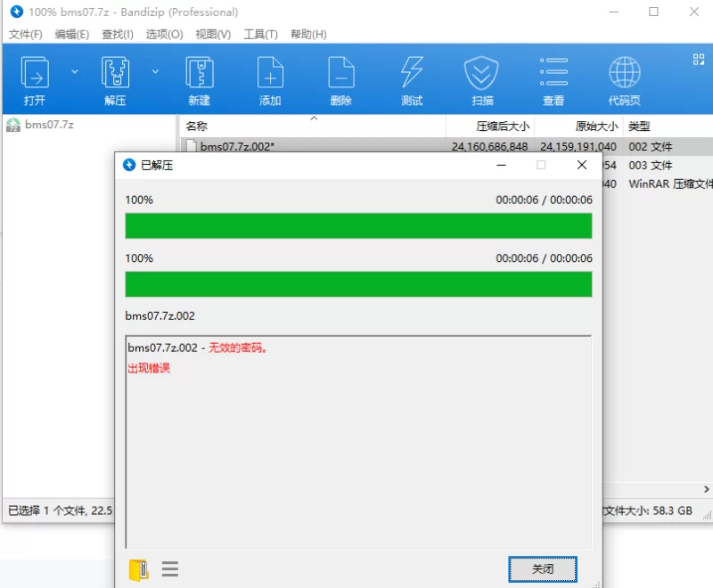Click the WinRAR 压缩文件 type cell
The height and width of the screenshot is (588, 713).
(x=671, y=184)
